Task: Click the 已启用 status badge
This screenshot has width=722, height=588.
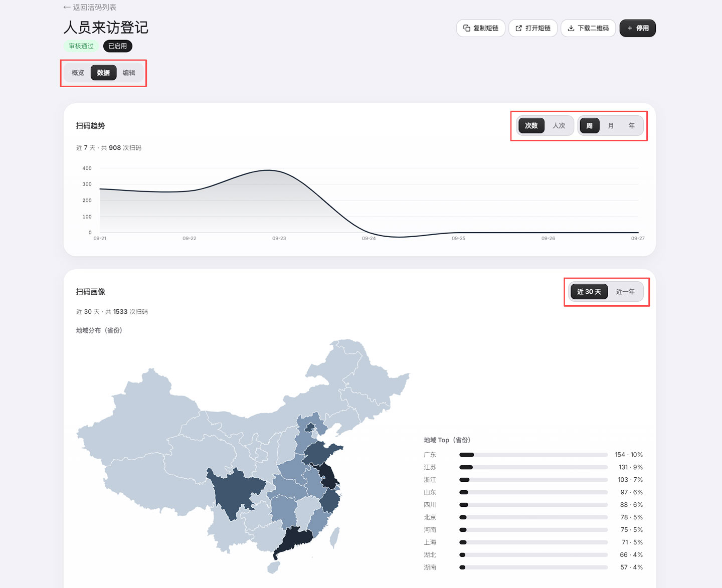Action: click(x=118, y=46)
